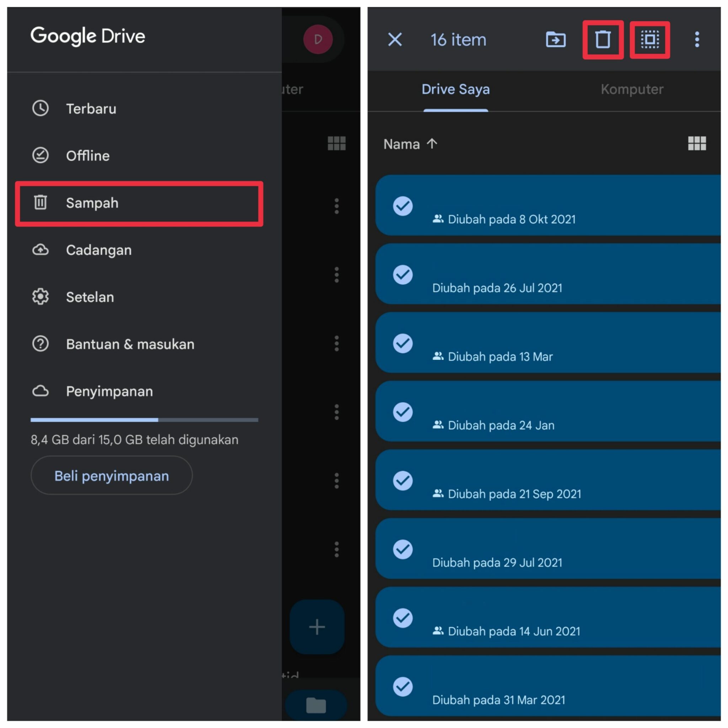The image size is (728, 728).
Task: Read 8,4 GB dari 15,0 GB storage text
Action: pyautogui.click(x=134, y=440)
